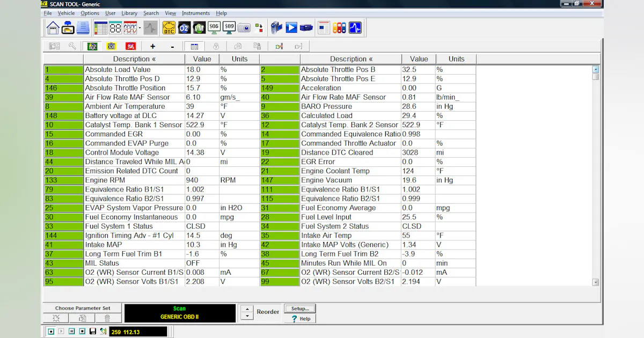Open the home garage icon in toolbar
Viewport: 644px width, 338px height.
[x=53, y=27]
